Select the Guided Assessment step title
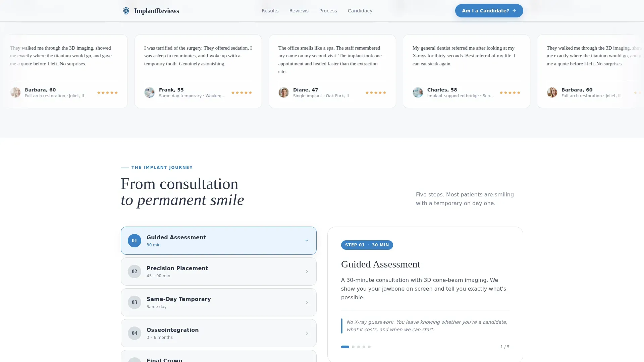This screenshot has width=644, height=362. click(176, 237)
